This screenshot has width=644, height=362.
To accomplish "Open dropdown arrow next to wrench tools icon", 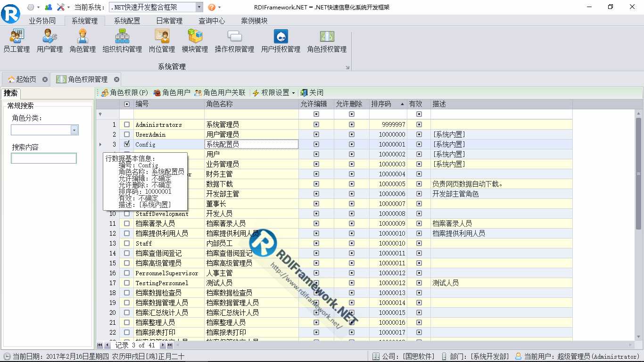I will (x=68, y=8).
